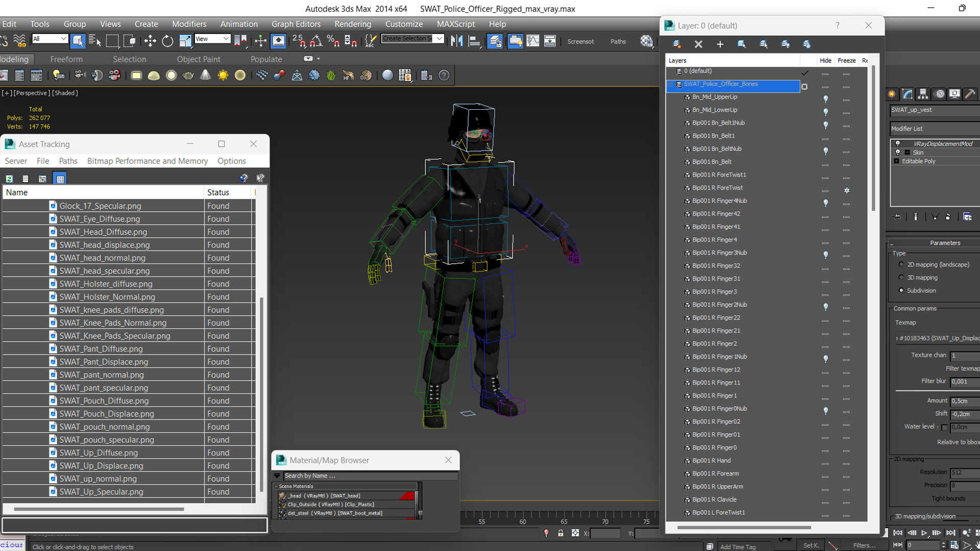980x551 pixels.
Task: Open the Utilities hammer panel tab
Action: (970, 94)
